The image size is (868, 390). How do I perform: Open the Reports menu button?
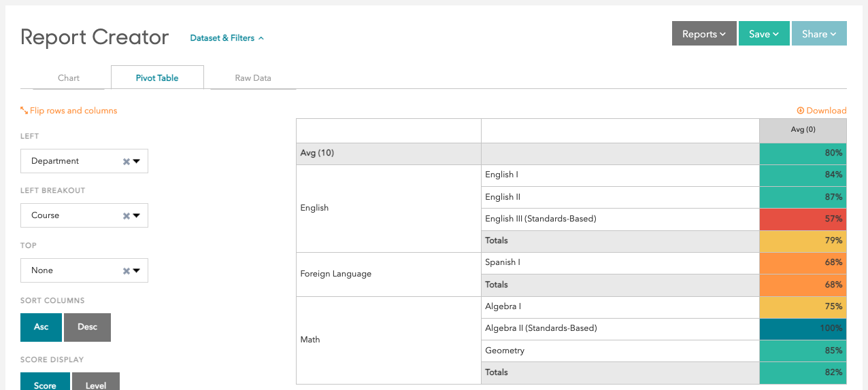coord(703,34)
